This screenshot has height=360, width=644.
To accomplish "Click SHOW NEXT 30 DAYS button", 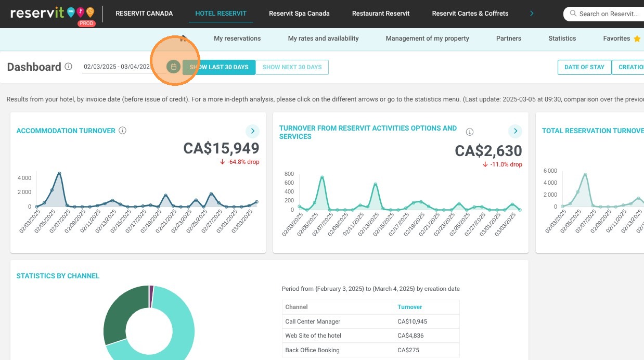I will click(x=292, y=67).
